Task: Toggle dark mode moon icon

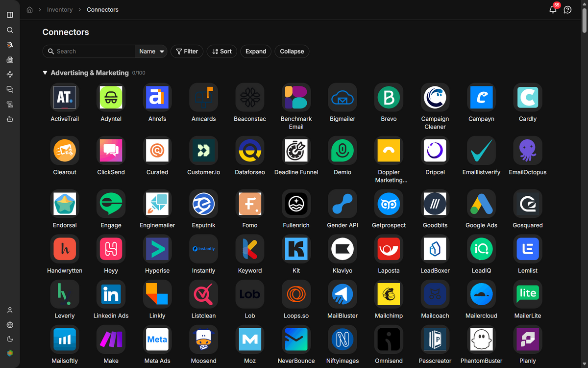Action: tap(10, 339)
